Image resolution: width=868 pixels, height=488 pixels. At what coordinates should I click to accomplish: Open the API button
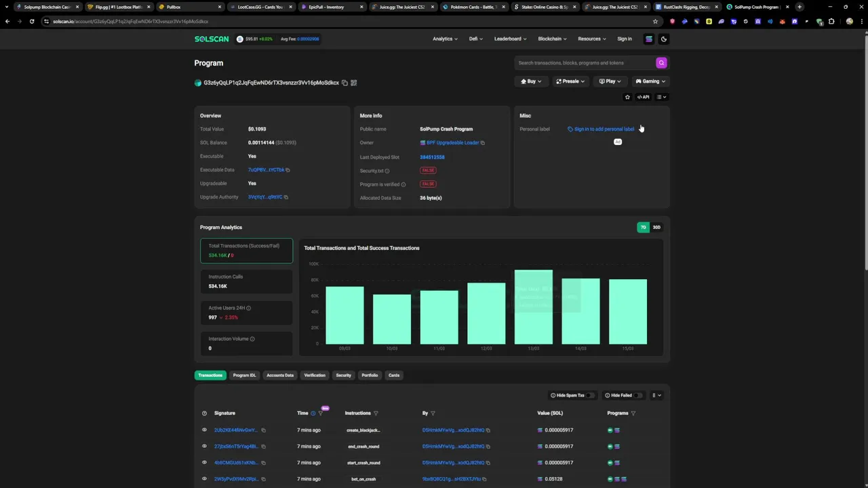(x=643, y=97)
